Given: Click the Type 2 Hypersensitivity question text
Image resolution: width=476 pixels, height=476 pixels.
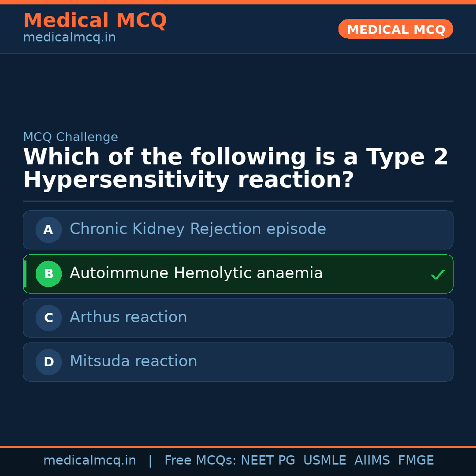Looking at the screenshot, I should [x=235, y=169].
